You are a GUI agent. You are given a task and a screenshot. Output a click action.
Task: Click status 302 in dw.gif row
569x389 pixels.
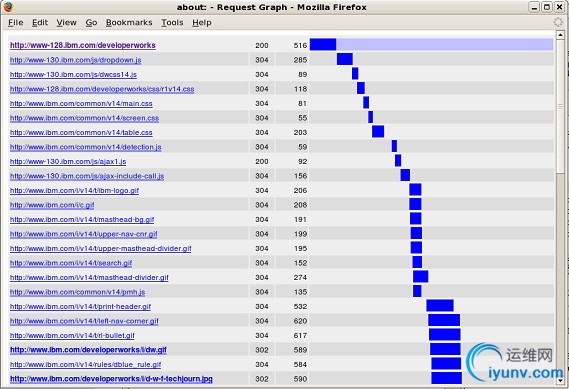(262, 350)
